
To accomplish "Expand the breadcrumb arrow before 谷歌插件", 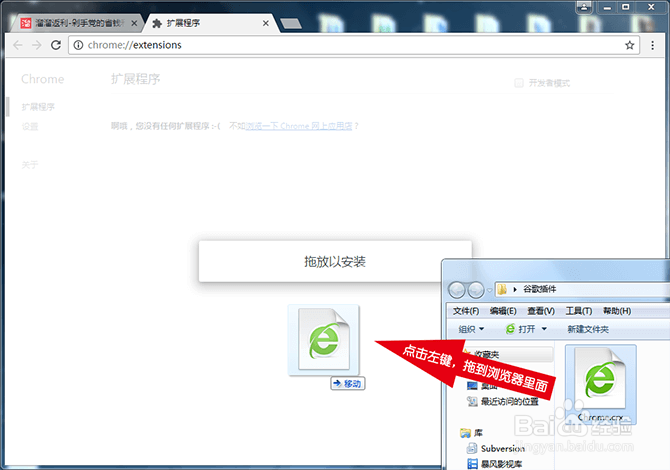I will coord(515,289).
